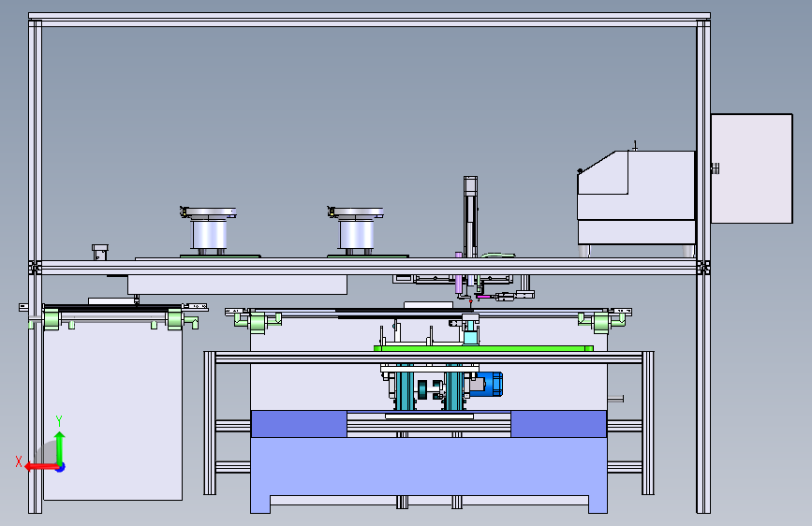Screen dimensions: 812x526
Task: Select the slanted-cover machine housing on the upper shelf
Action: click(x=637, y=197)
